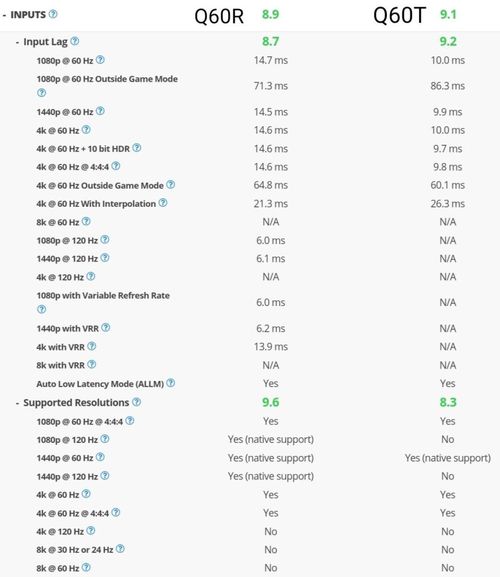Viewport: 500px width, 577px height.
Task: Click help icon under 1080p with Variable Refresh Rate
Action: pos(42,309)
